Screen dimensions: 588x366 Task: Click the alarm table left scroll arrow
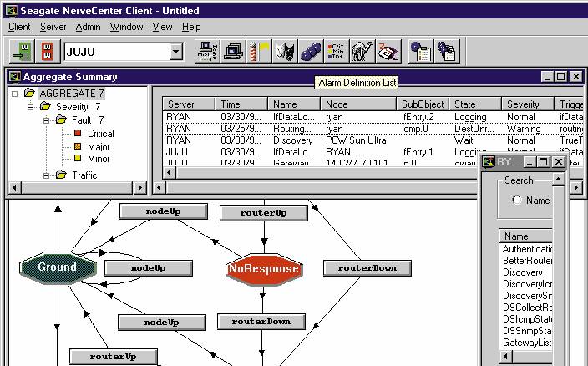point(169,172)
